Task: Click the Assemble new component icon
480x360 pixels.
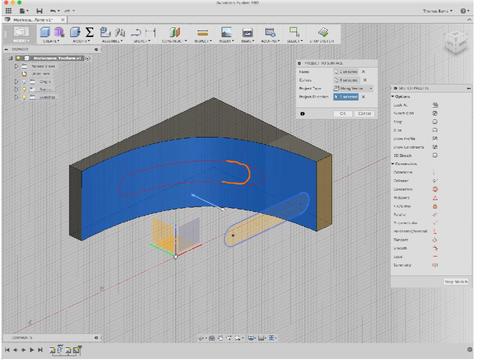Action: tap(105, 32)
